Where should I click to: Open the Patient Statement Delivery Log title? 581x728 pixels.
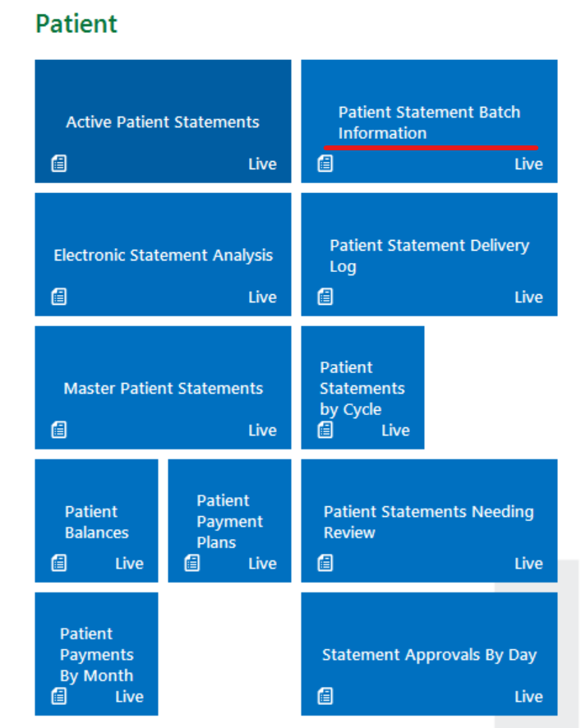pos(429,256)
